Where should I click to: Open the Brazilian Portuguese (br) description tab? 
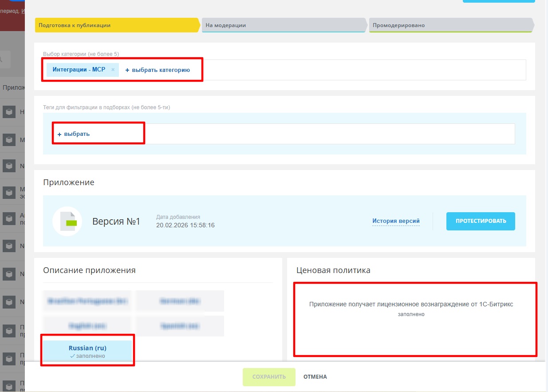coord(87,301)
